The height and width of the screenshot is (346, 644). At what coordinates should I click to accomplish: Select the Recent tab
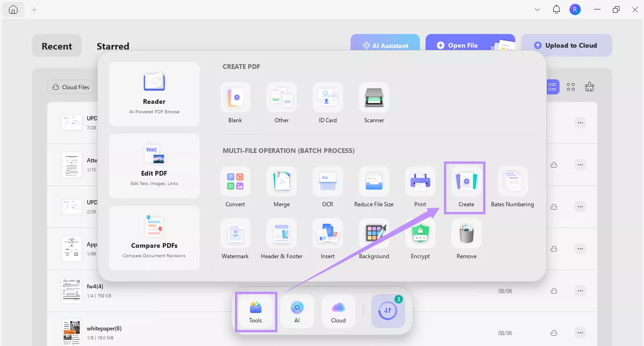[57, 46]
